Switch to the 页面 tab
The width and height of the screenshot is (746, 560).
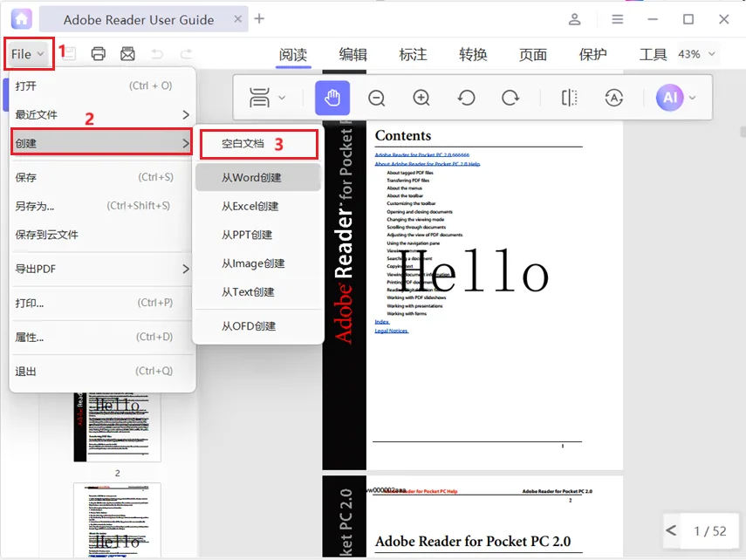533,55
